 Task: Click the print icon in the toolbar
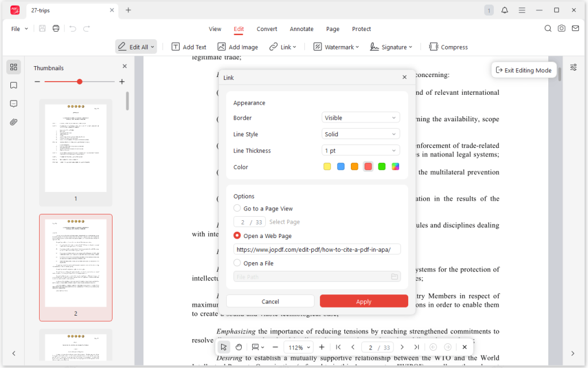(56, 29)
